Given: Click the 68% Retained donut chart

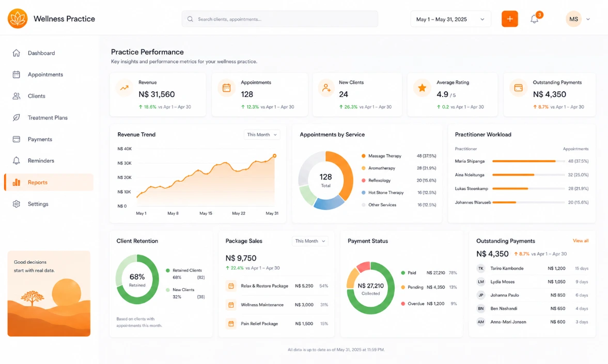Looking at the screenshot, I should [137, 279].
